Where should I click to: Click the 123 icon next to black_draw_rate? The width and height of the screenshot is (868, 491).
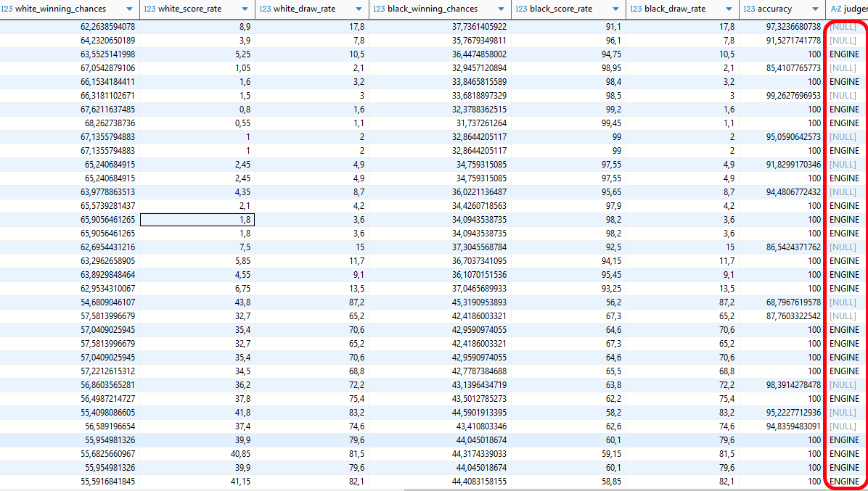point(636,9)
